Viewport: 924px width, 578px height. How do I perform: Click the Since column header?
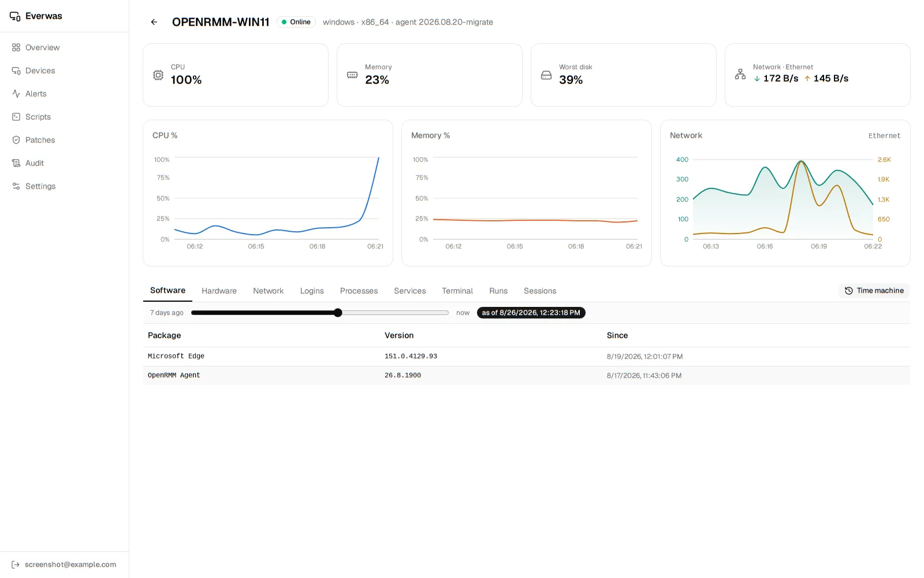tap(617, 335)
